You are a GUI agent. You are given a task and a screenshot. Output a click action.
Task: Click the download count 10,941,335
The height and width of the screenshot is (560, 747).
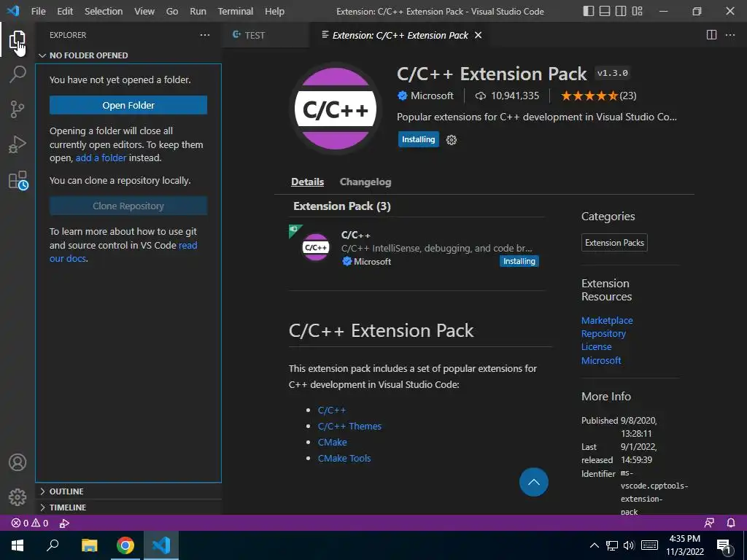point(508,96)
